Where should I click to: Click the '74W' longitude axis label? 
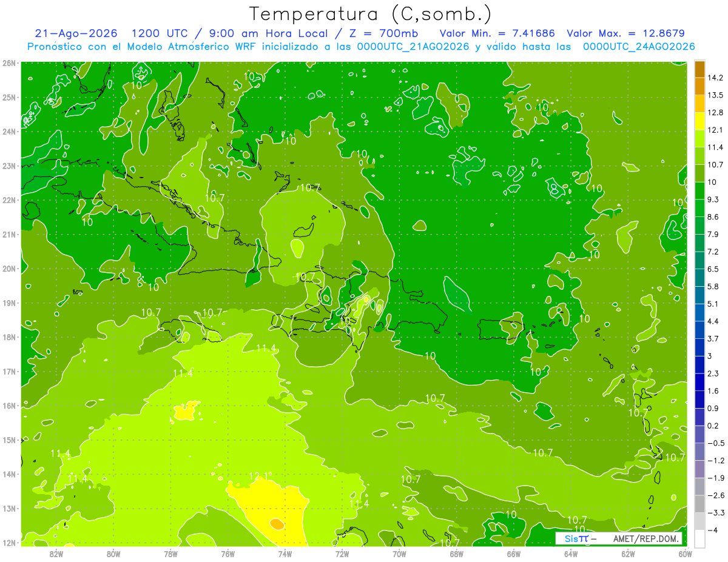pyautogui.click(x=285, y=553)
